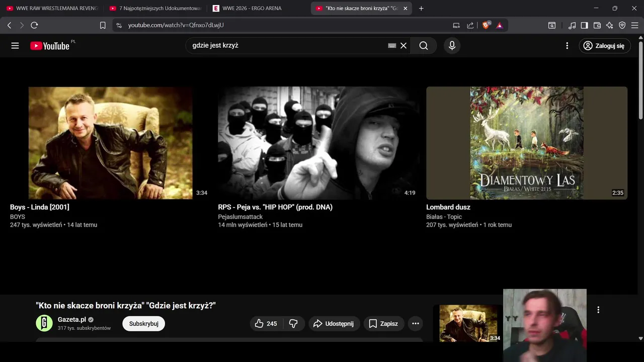
Task: Play RPS Peja masked men thumbnail
Action: click(318, 143)
